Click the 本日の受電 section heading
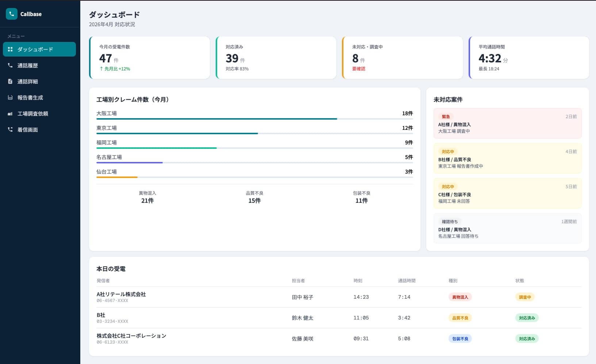Image resolution: width=596 pixels, height=364 pixels. point(111,269)
